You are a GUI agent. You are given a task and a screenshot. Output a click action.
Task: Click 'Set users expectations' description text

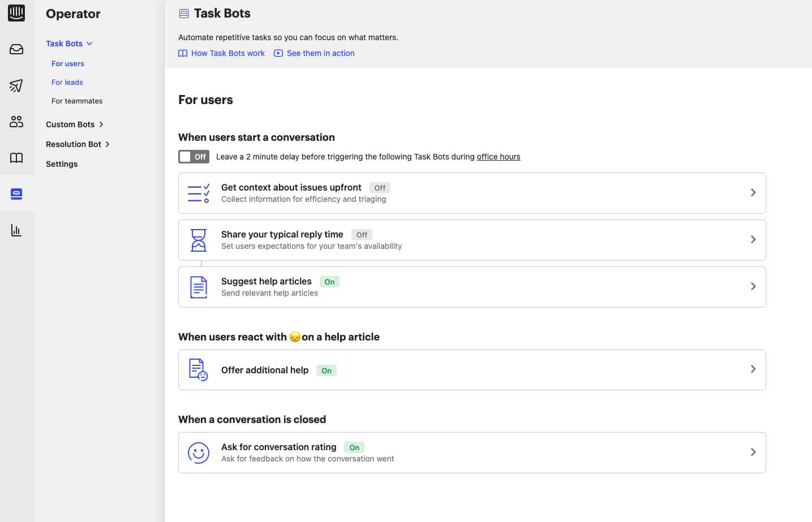click(x=312, y=246)
